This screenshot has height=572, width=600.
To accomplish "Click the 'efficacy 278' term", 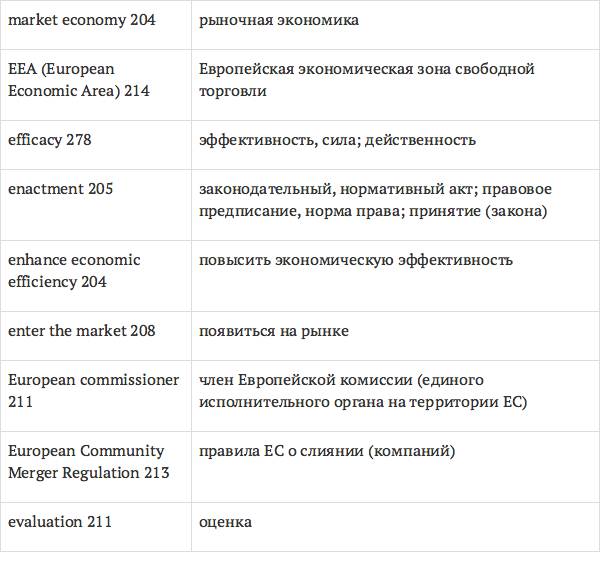I will coord(50,140).
